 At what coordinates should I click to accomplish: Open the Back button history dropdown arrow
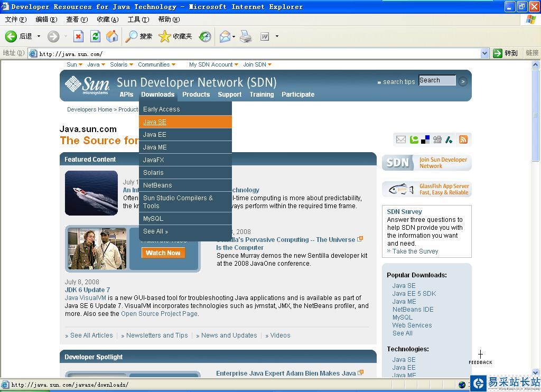(x=39, y=36)
